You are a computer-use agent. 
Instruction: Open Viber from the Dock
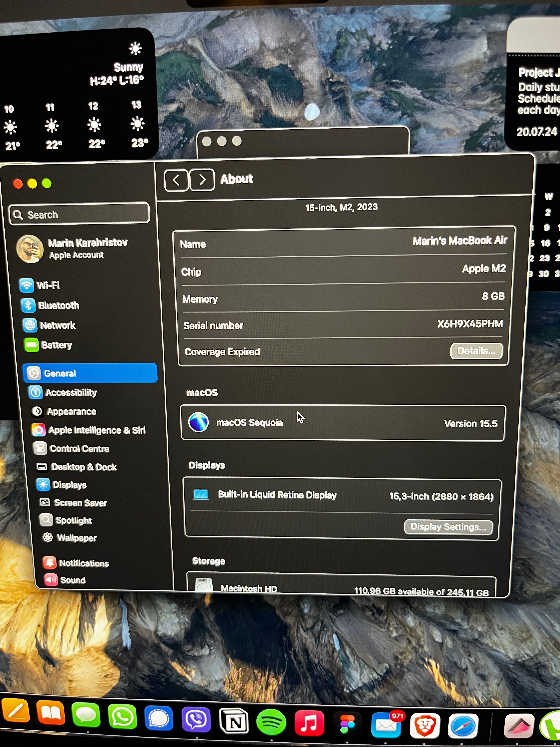pos(196,720)
